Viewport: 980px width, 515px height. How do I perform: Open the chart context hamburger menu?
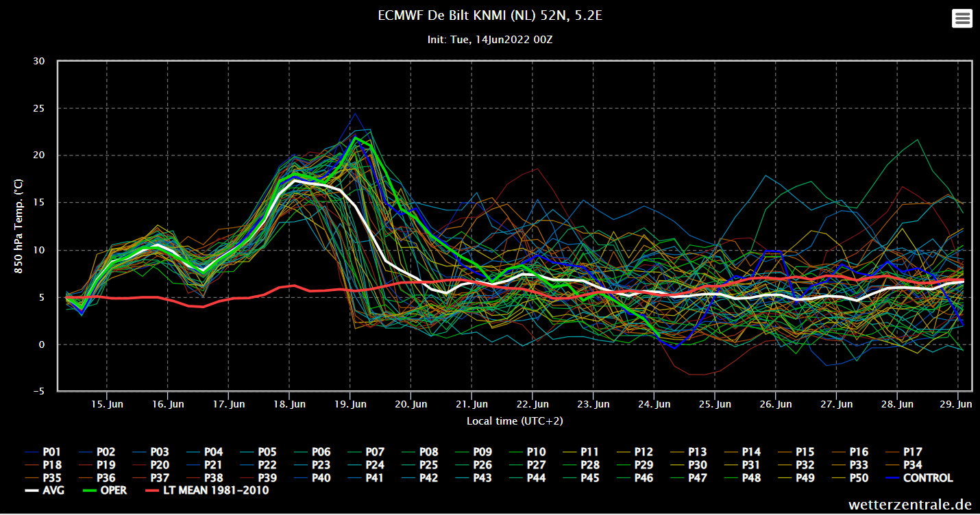click(x=962, y=18)
